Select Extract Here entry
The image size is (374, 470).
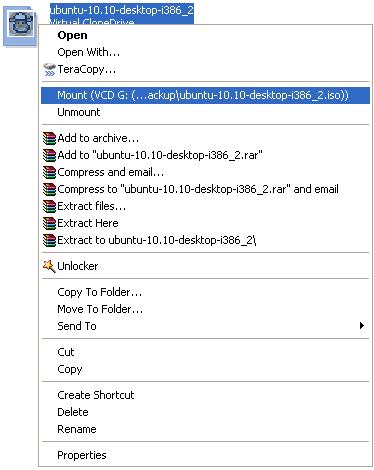[x=205, y=223]
